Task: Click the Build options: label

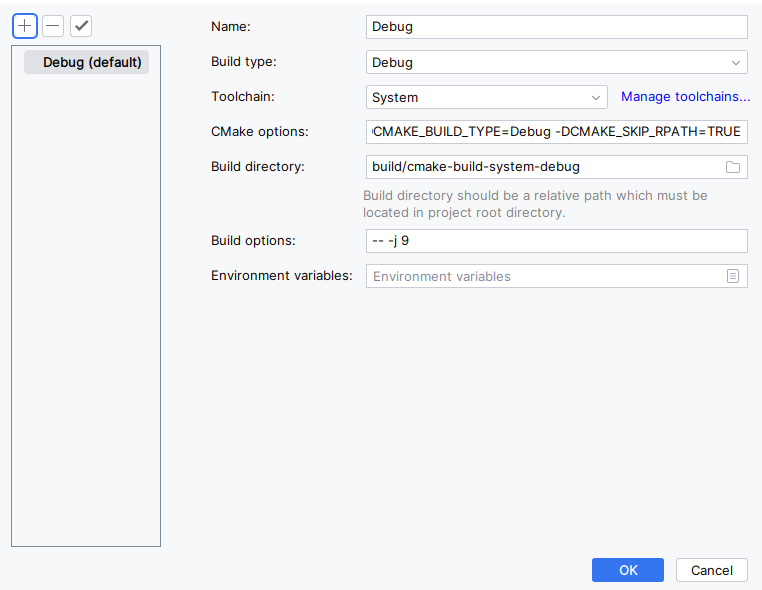Action: 253,241
